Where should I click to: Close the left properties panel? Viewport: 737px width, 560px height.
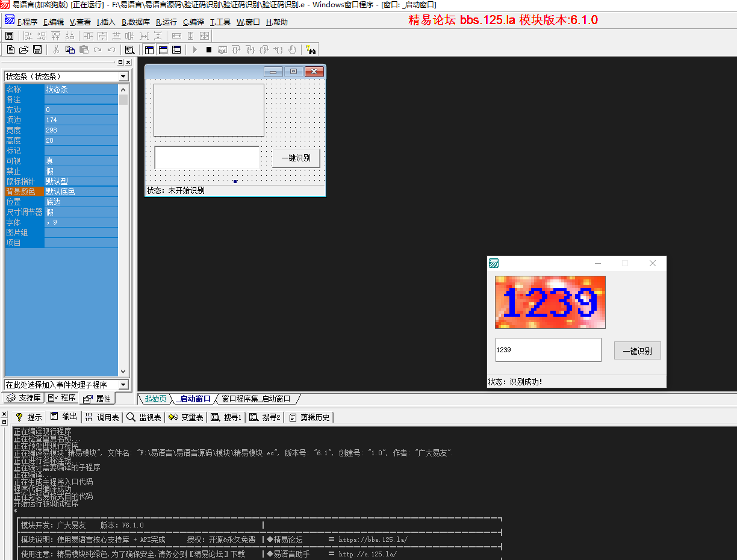click(128, 63)
